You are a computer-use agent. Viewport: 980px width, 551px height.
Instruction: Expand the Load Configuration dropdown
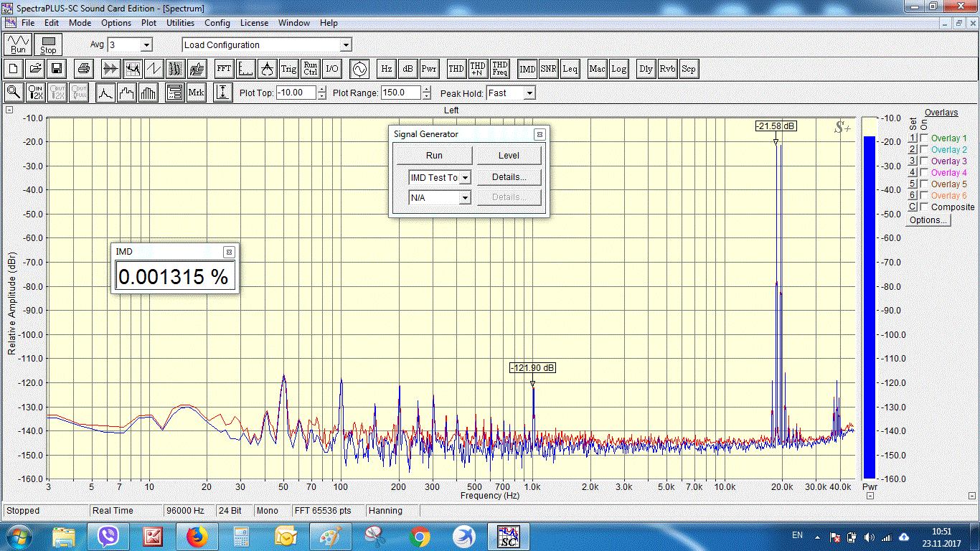[x=346, y=45]
